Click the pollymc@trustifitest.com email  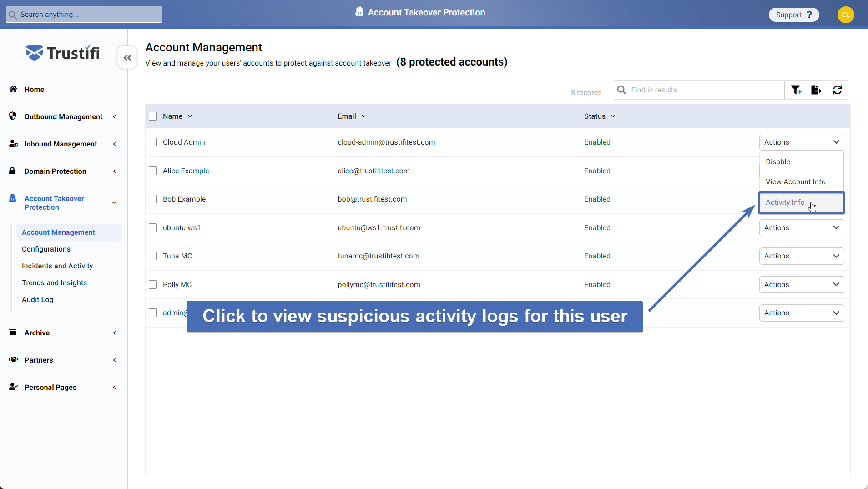tap(378, 284)
